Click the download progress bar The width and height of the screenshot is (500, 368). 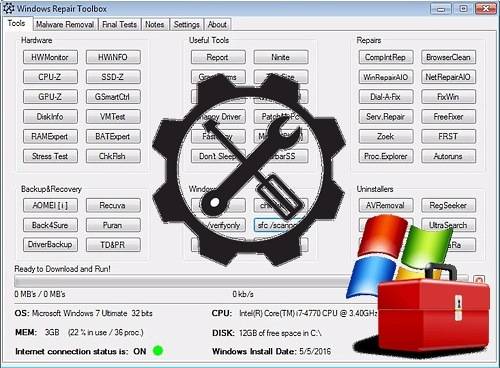pyautogui.click(x=241, y=281)
